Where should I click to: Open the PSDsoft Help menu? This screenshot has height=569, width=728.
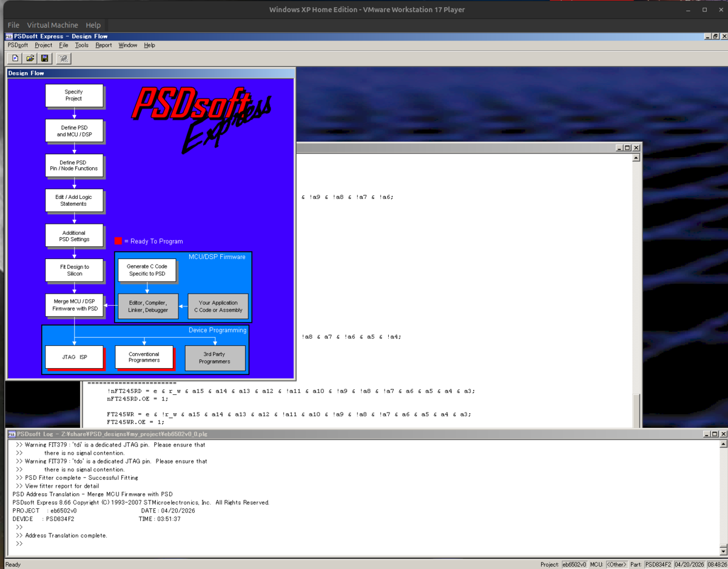149,45
